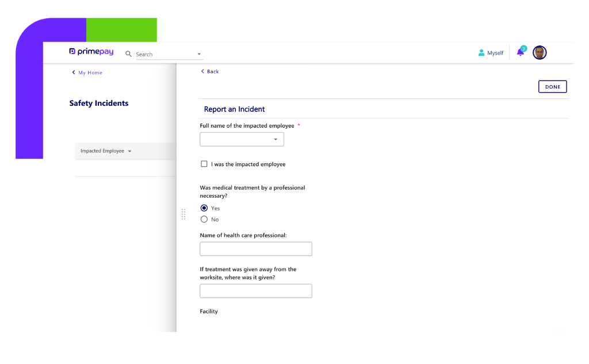Select Yes for medical treatment
589x364 pixels.
click(204, 208)
